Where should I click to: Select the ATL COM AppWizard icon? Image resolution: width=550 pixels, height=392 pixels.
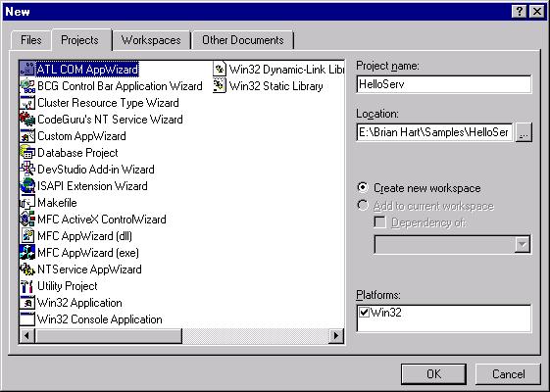[27, 69]
